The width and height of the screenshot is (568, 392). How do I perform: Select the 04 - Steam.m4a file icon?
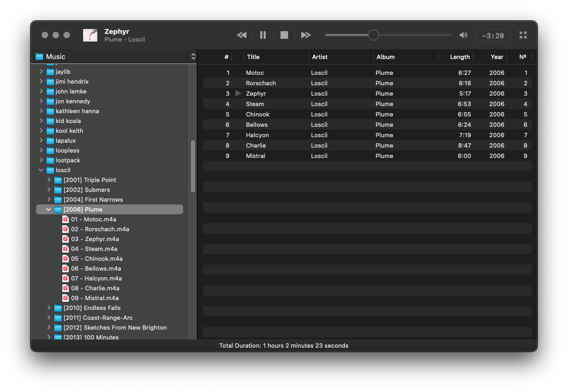pos(66,249)
